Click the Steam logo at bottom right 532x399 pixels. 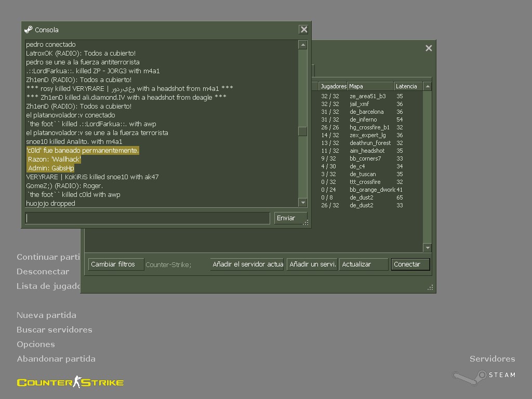coord(484,377)
